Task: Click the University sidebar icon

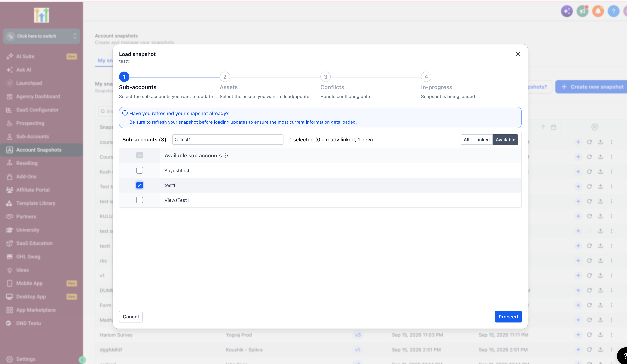Action: pyautogui.click(x=9, y=230)
